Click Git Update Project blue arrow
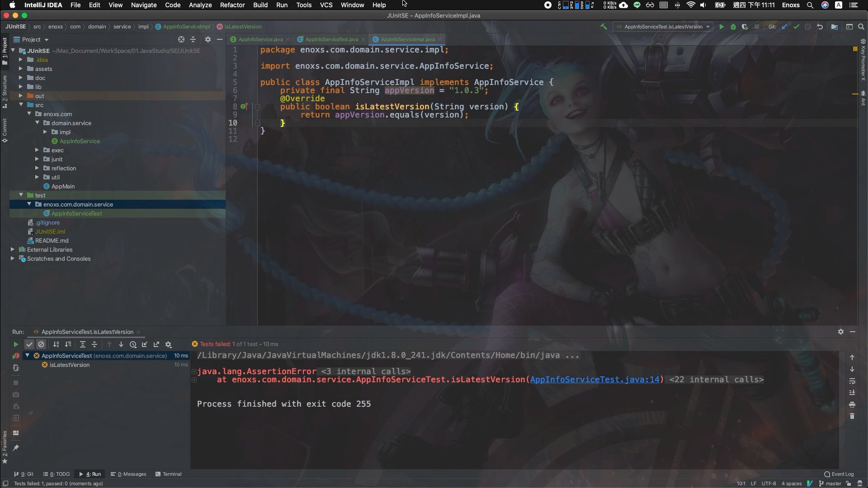 [x=784, y=27]
